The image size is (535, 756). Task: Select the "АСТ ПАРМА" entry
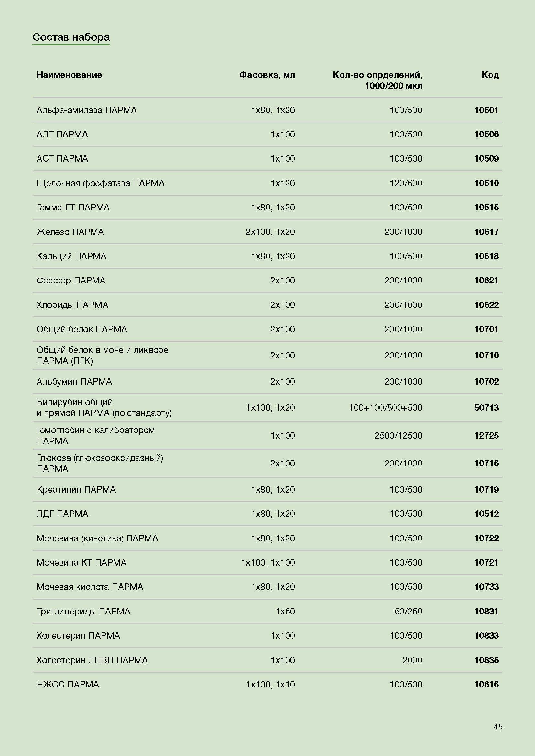(62, 159)
